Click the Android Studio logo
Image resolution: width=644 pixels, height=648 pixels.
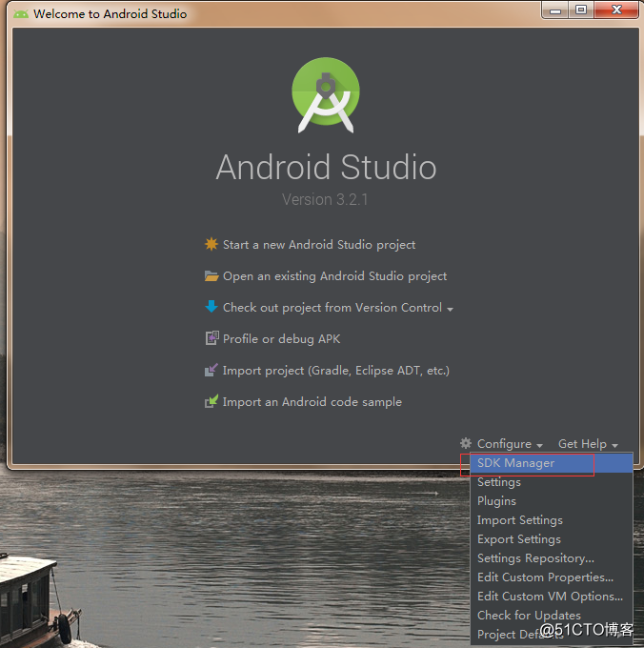tap(326, 95)
